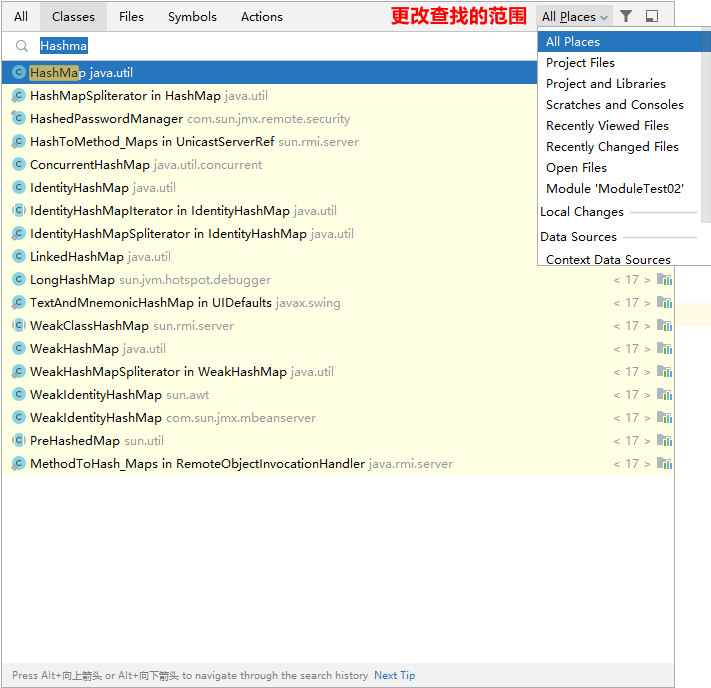Select Open Files scope option
The width and height of the screenshot is (711, 688).
(619, 168)
